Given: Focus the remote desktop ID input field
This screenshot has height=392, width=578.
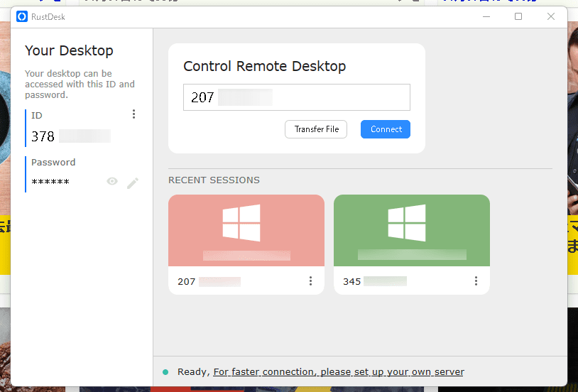Looking at the screenshot, I should (x=296, y=97).
